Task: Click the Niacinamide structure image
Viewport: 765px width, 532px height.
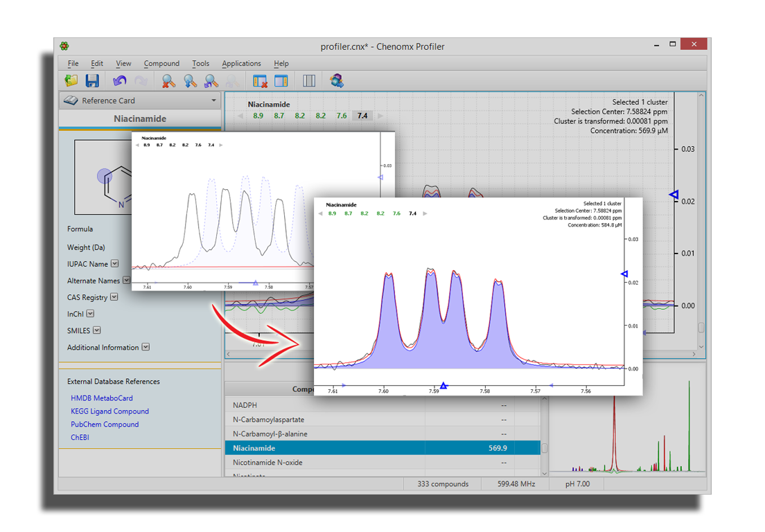Action: [103, 177]
